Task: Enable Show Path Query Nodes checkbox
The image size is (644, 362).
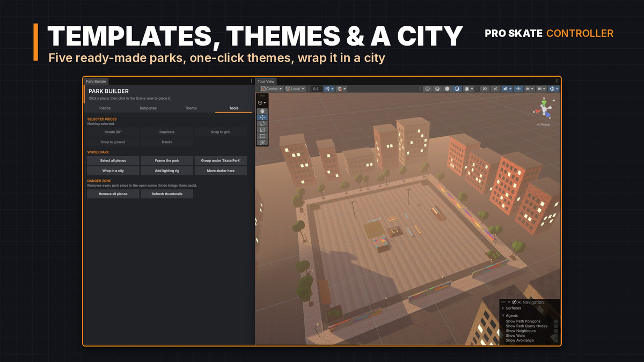Action: (x=556, y=326)
